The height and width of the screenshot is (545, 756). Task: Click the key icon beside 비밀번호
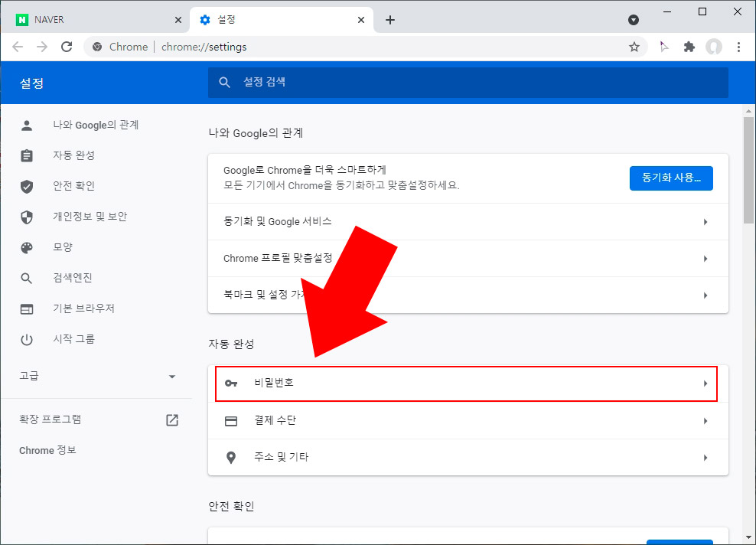tap(231, 383)
